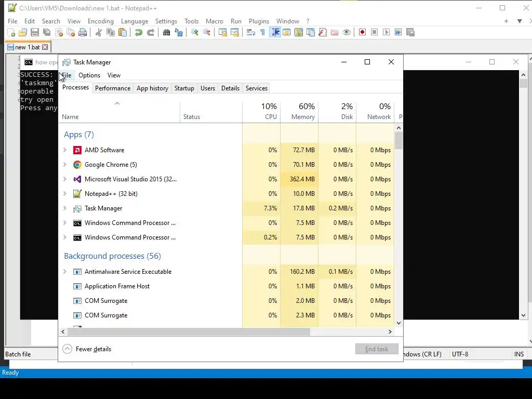Select the COM Surrogate row using 2.0 MB
532x399 pixels.
227,301
